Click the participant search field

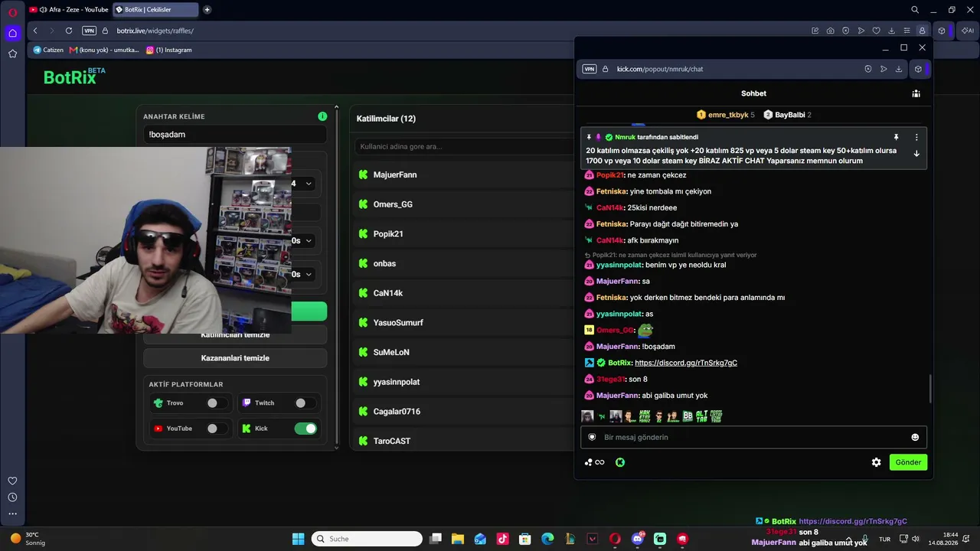[x=464, y=146]
